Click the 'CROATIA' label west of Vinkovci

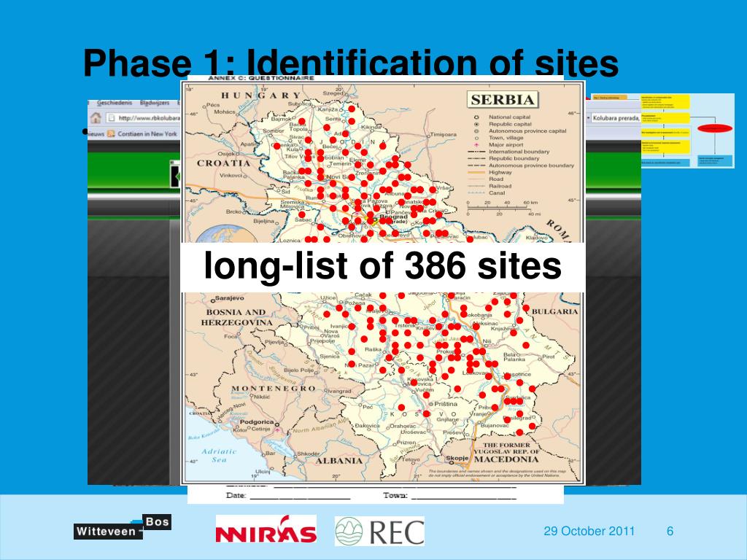(x=223, y=163)
